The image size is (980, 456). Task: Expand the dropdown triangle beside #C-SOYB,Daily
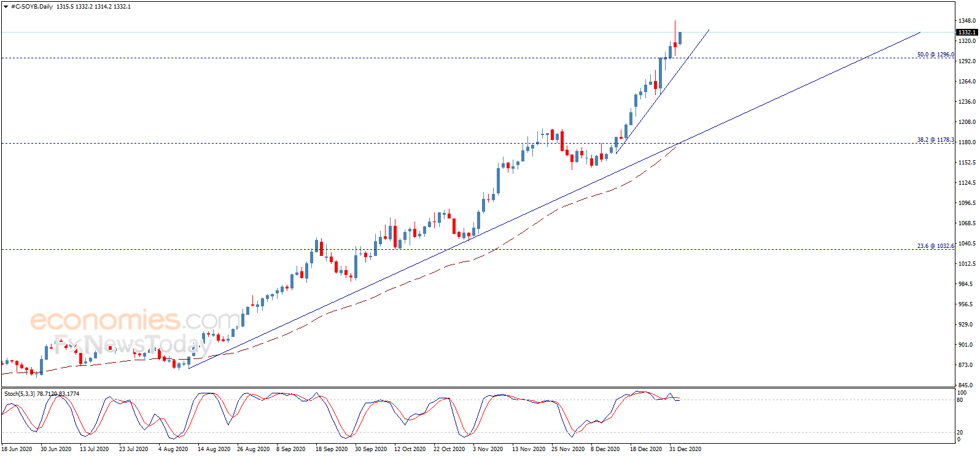(6, 7)
